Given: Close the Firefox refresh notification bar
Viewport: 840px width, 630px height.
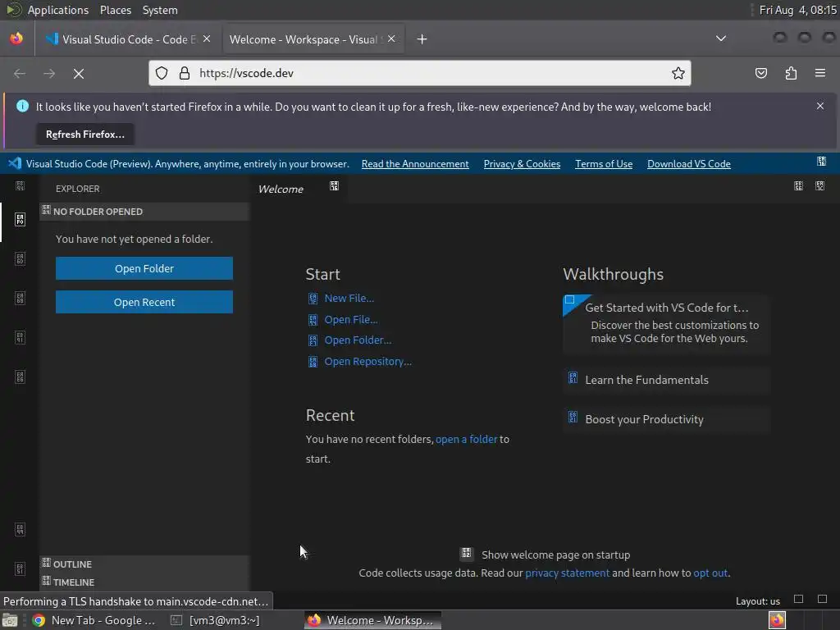Looking at the screenshot, I should pos(820,106).
